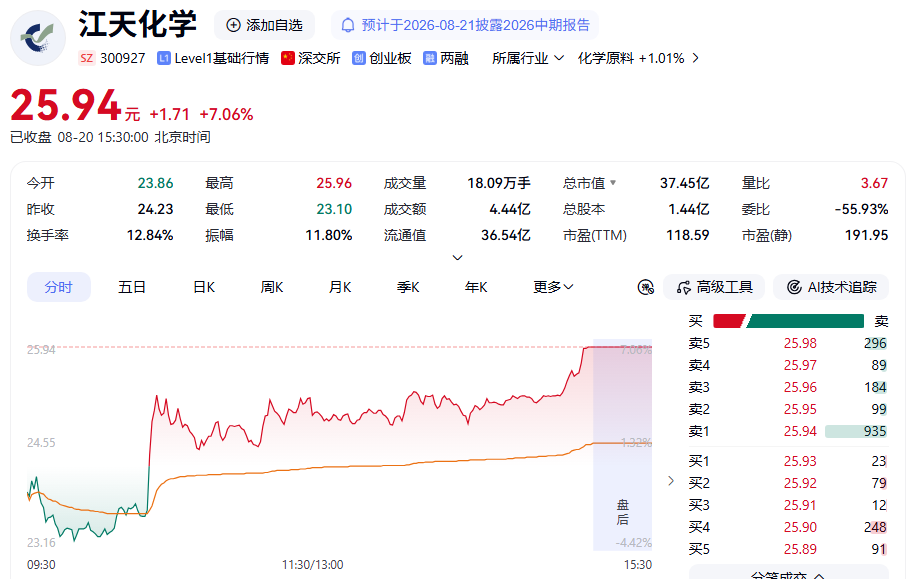Click the stock code 300927

click(x=122, y=58)
